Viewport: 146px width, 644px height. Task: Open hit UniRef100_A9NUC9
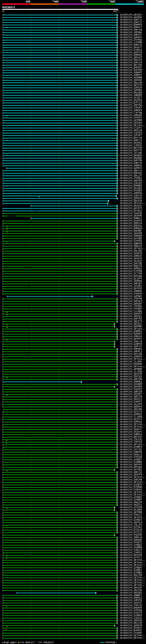coord(131,110)
